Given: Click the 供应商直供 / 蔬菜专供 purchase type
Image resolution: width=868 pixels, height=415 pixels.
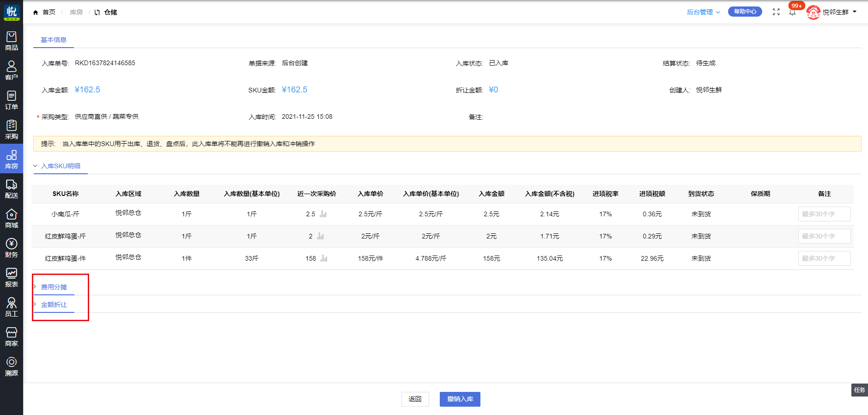Looking at the screenshot, I should 107,116.
